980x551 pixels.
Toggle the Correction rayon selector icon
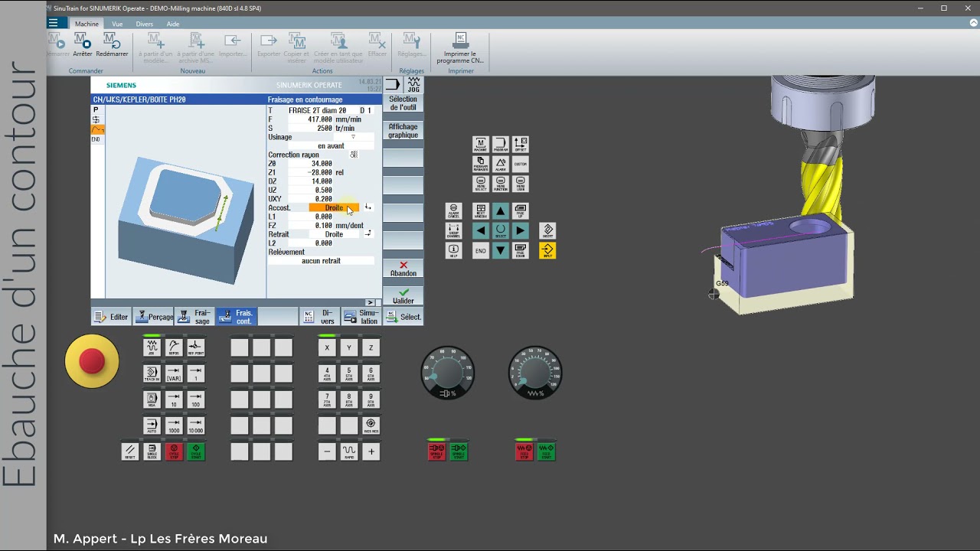coord(354,155)
